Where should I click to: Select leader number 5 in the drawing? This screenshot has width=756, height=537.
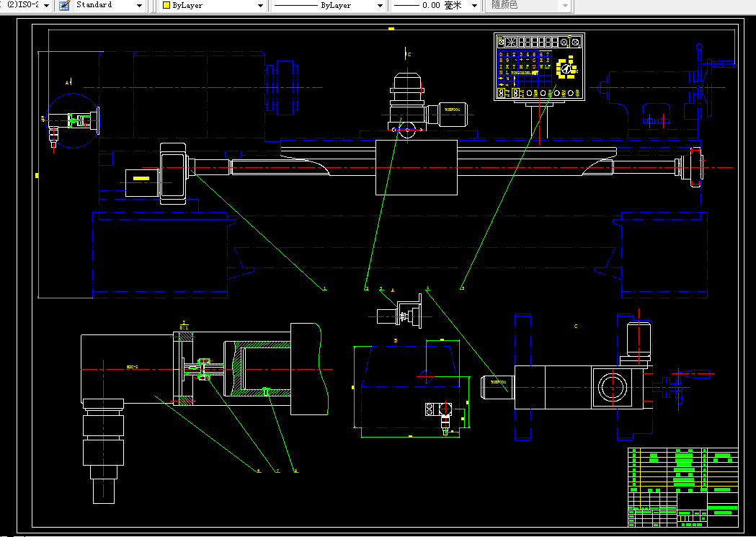(463, 288)
